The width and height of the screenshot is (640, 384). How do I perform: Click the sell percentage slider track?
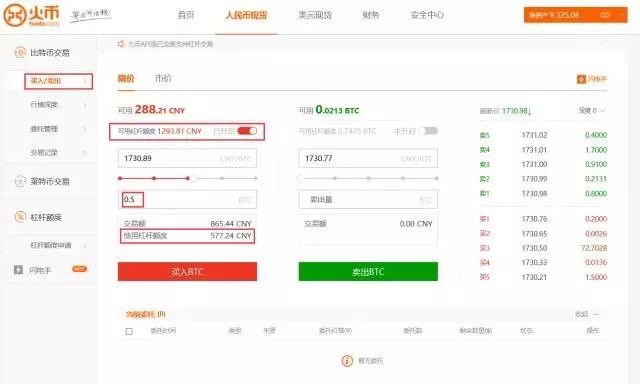[x=368, y=178]
